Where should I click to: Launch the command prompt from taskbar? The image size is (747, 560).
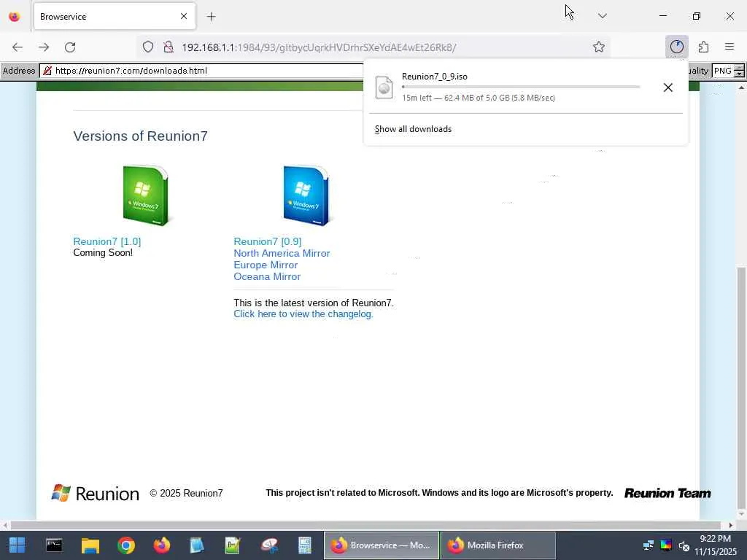[54, 545]
